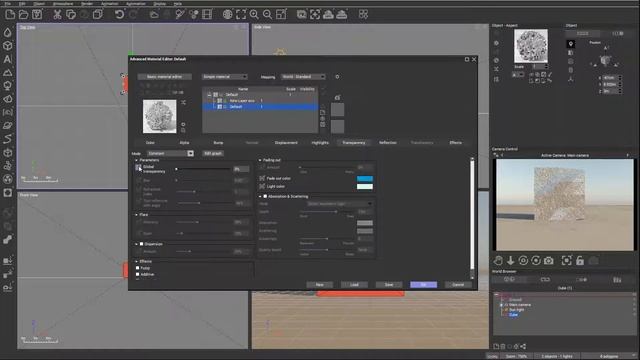Image resolution: width=640 pixels, height=360 pixels.
Task: Click the focus frame icon under camera preview
Action: coord(567,260)
